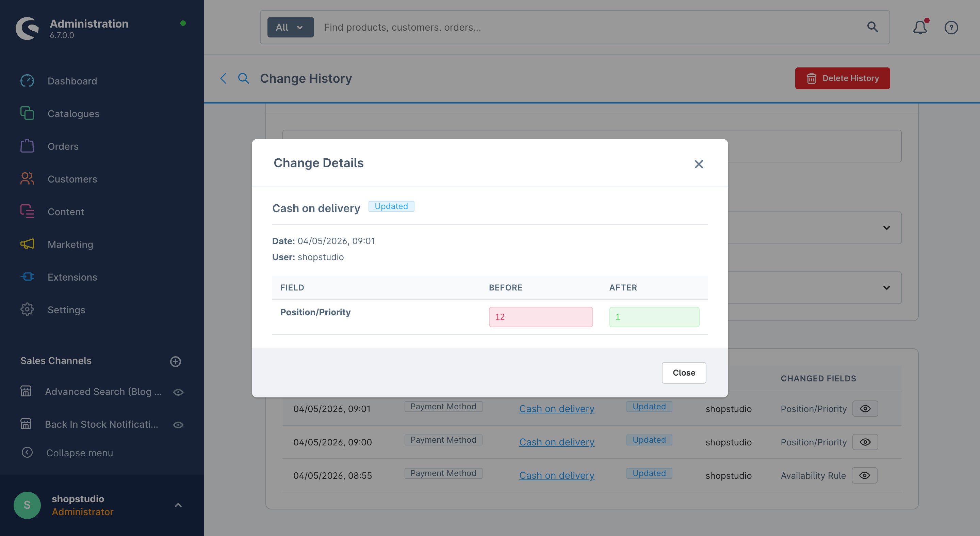Click Collapse menu label
Image resolution: width=980 pixels, height=536 pixels.
[80, 453]
